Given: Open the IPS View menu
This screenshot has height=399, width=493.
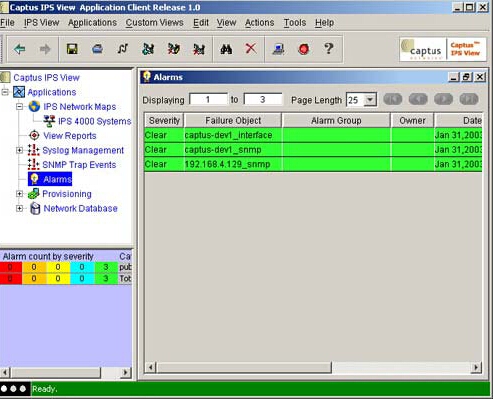Looking at the screenshot, I should tap(42, 23).
